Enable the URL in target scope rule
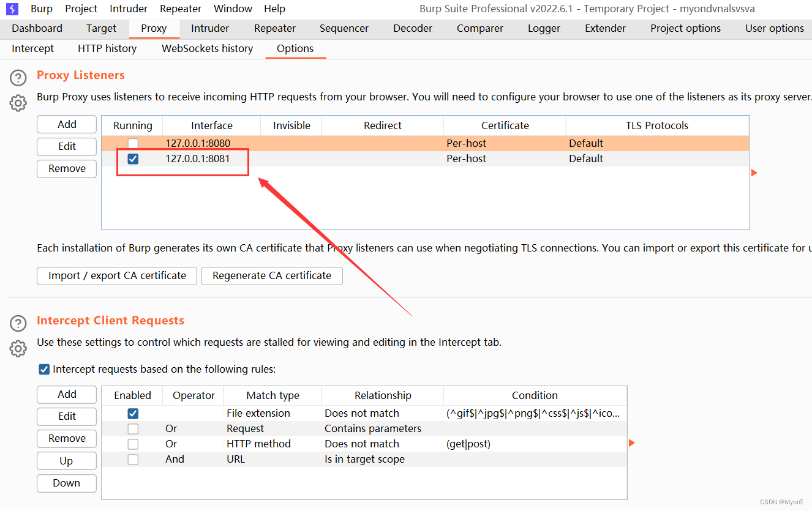The image size is (812, 511). (x=133, y=460)
